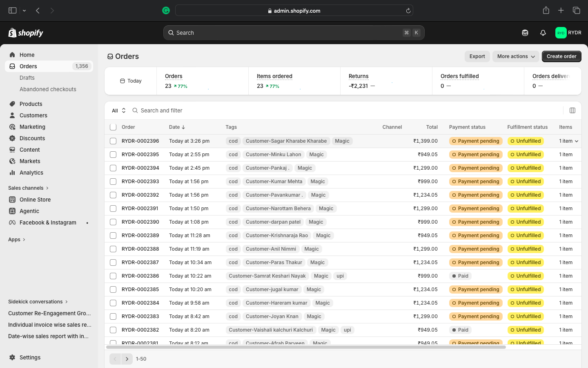Expand Sidekick conversations list
This screenshot has width=588, height=368.
coord(38,302)
